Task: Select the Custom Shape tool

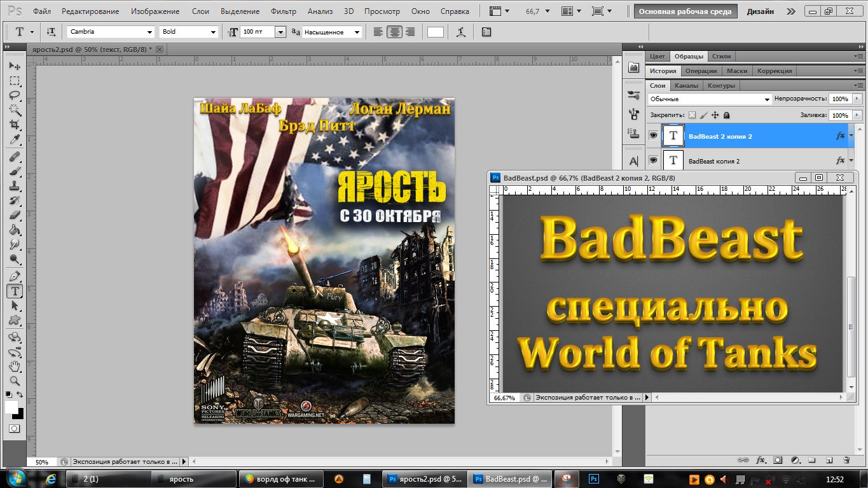Action: (15, 320)
